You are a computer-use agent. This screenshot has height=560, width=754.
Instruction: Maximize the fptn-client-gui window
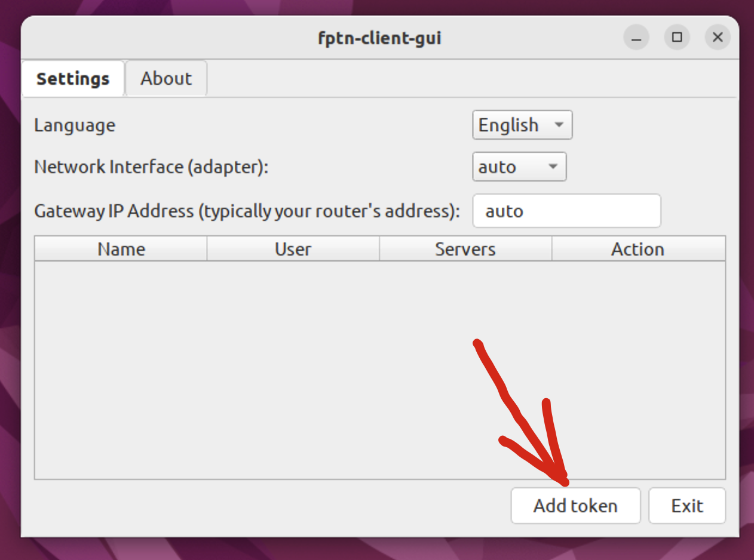pyautogui.click(x=677, y=37)
